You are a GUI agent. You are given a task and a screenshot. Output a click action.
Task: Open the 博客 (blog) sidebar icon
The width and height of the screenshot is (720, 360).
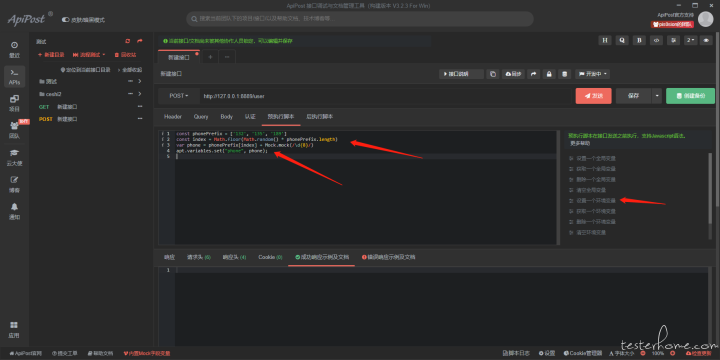click(14, 185)
